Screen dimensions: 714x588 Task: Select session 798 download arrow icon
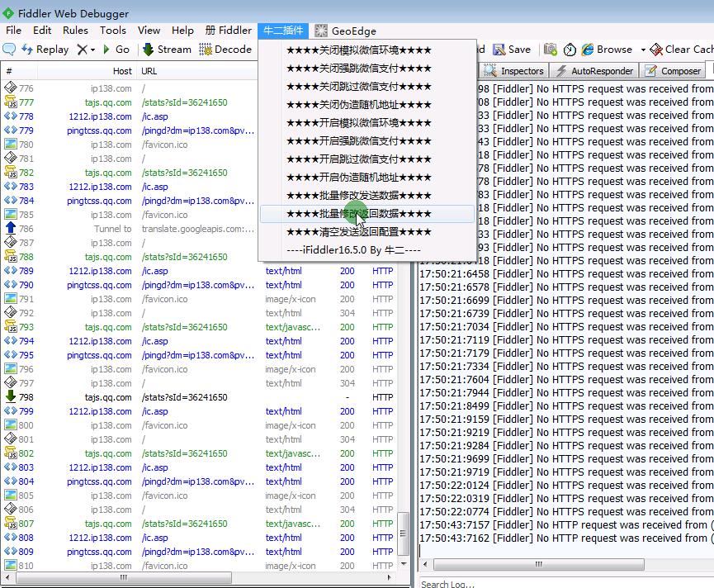coord(10,396)
